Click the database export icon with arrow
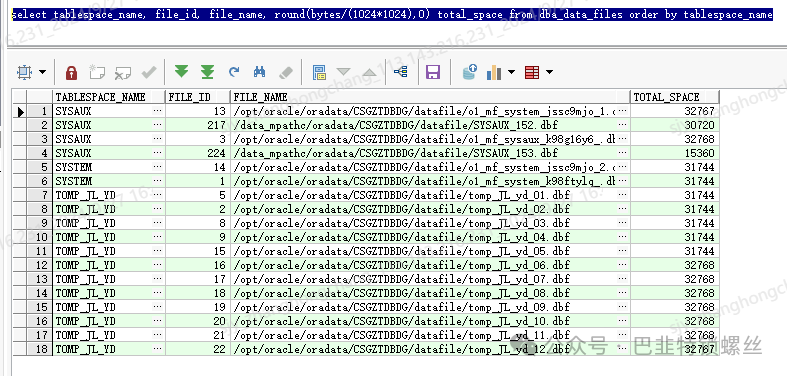The width and height of the screenshot is (787, 376). (470, 72)
